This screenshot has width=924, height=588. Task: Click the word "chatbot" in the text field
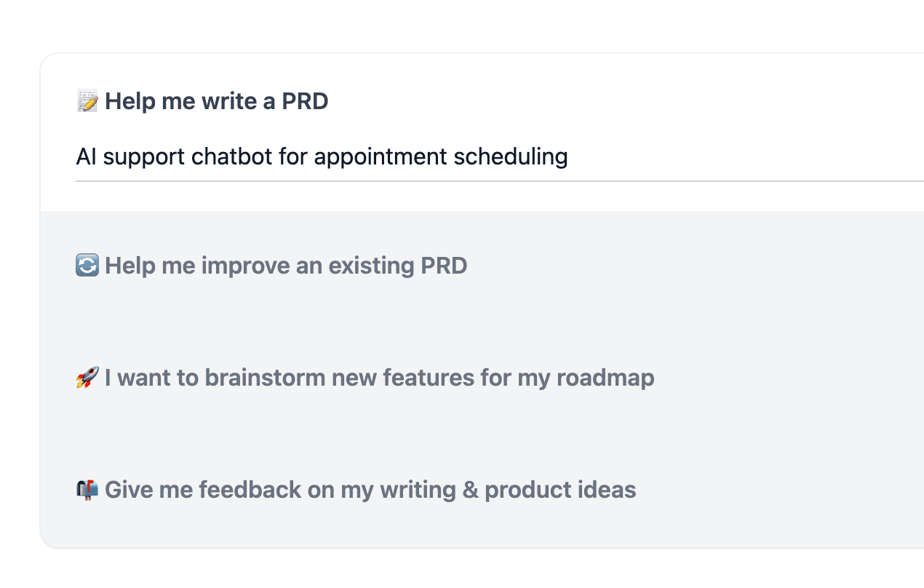[x=232, y=156]
